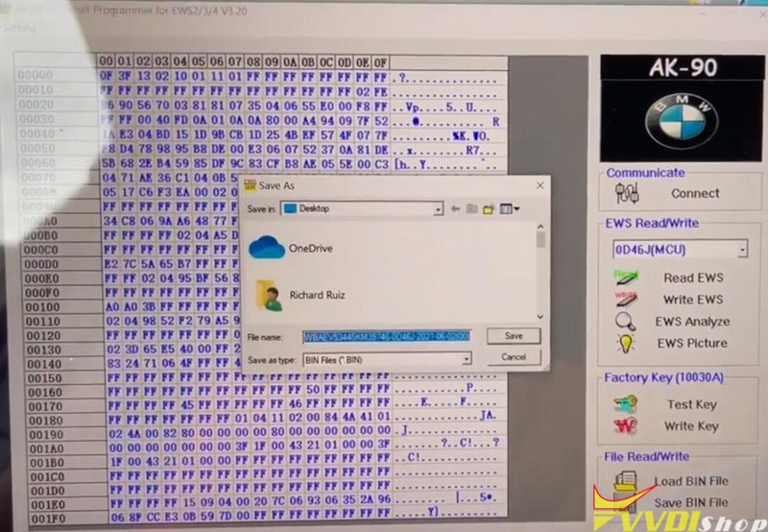
Task: Click the Read EWS pencil icon
Action: coord(626,278)
